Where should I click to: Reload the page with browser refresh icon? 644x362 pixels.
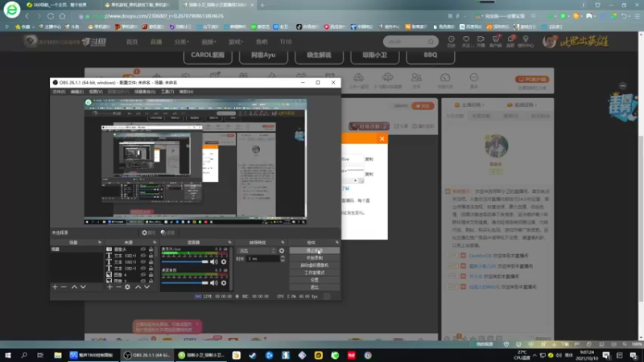pyautogui.click(x=51, y=16)
